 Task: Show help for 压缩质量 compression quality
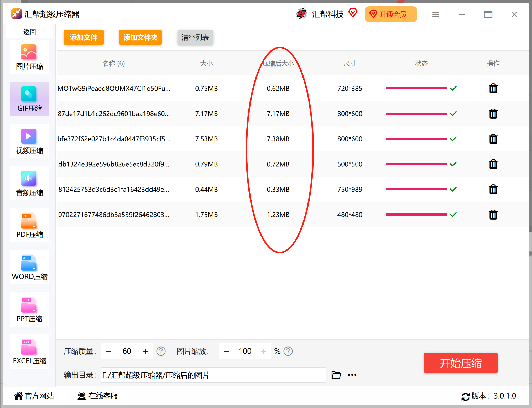pos(161,351)
